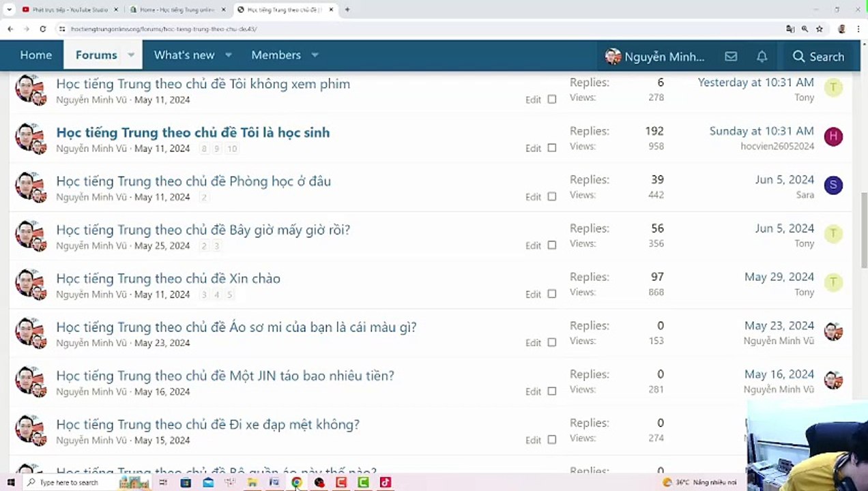Launch Chrome from the taskbar
This screenshot has height=491, width=868.
click(x=297, y=482)
